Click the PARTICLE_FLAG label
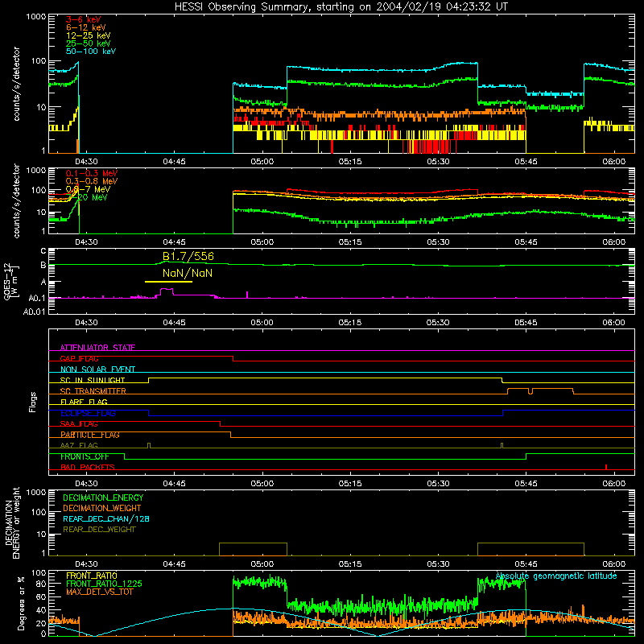Viewport: 644px width, 644px height. coord(90,435)
